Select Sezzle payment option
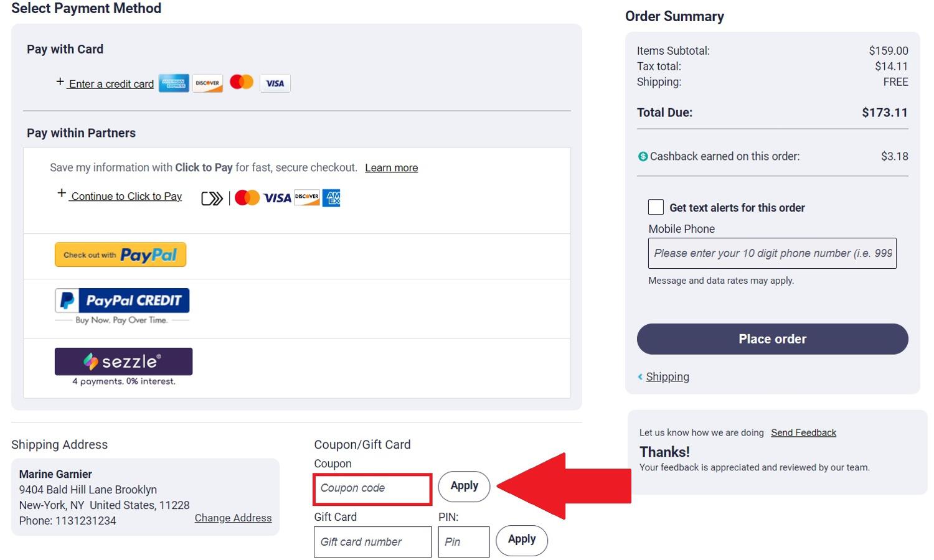The image size is (934, 560). point(123,362)
